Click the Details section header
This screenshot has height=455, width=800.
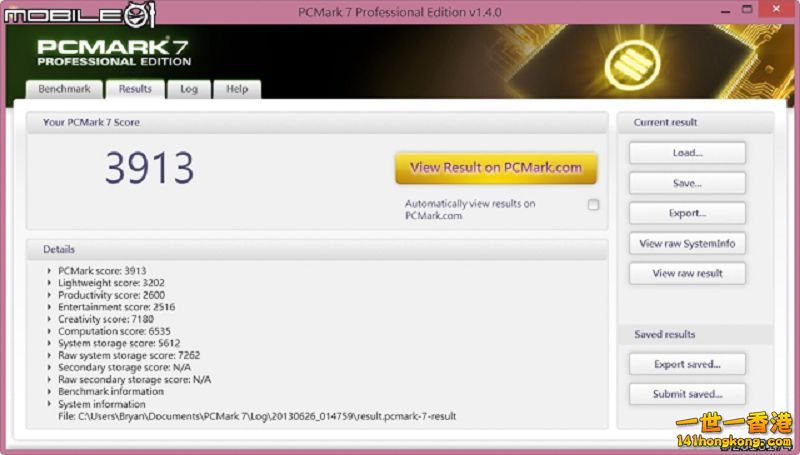click(317, 249)
